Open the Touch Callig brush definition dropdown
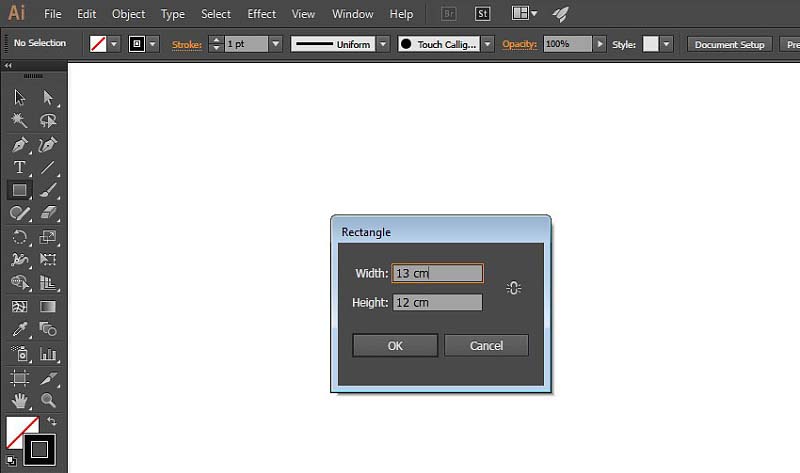Viewport: 800px width, 473px height. tap(488, 44)
